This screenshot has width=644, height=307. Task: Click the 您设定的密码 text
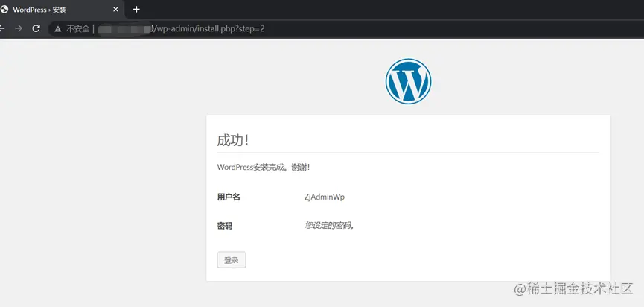(329, 225)
